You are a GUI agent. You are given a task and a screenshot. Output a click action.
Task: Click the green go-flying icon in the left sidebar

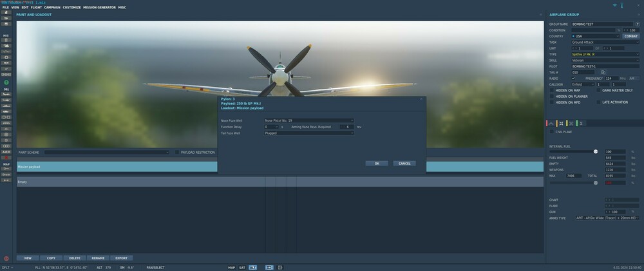coord(6,82)
